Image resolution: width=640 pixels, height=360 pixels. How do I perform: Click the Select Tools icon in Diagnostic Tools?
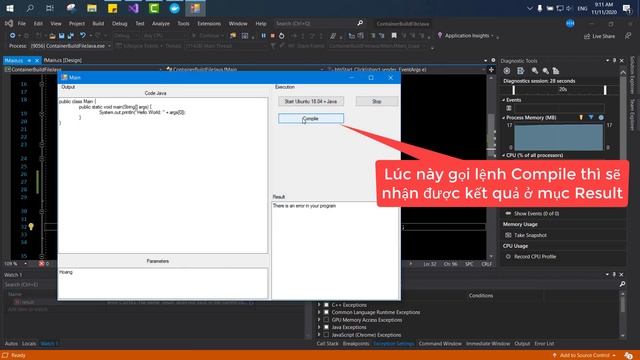click(520, 71)
